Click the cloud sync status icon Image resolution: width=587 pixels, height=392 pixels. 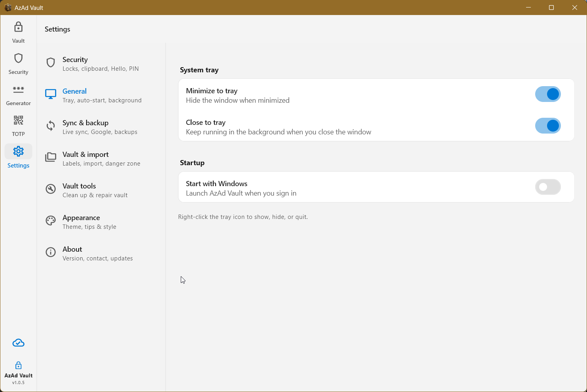click(18, 343)
